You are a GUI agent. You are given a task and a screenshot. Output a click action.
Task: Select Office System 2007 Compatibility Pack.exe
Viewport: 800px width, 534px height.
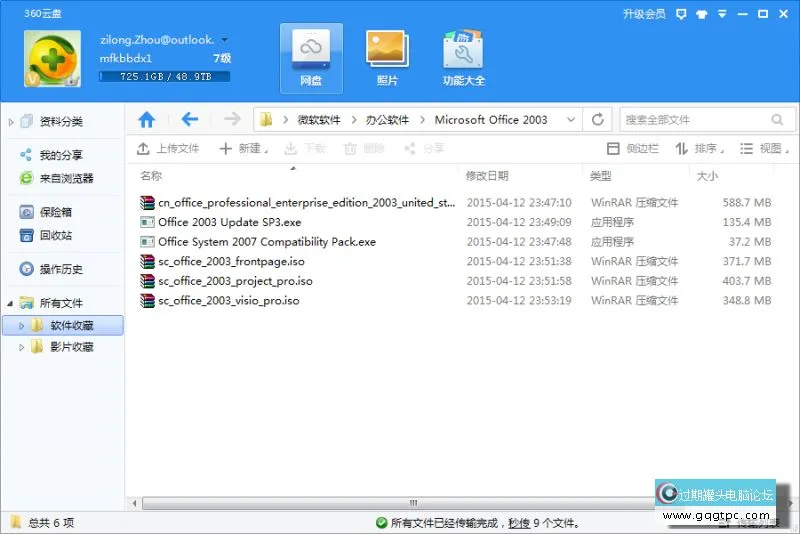pyautogui.click(x=455, y=242)
